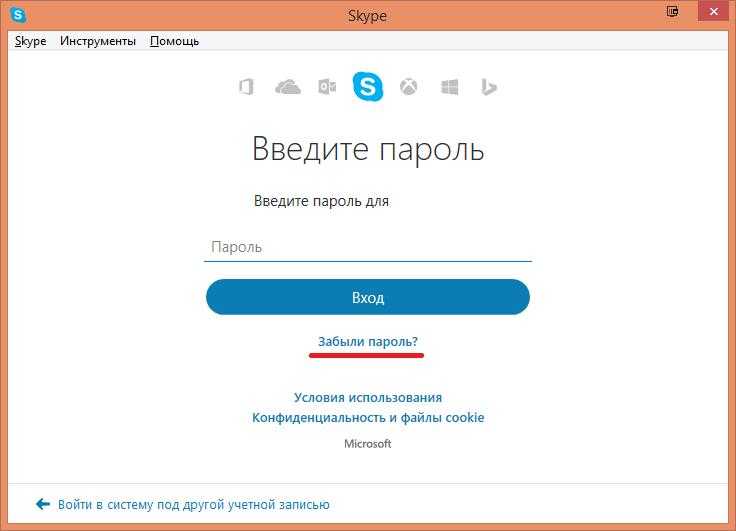Open the Условия использования link
Image resolution: width=736 pixels, height=531 pixels.
368,398
